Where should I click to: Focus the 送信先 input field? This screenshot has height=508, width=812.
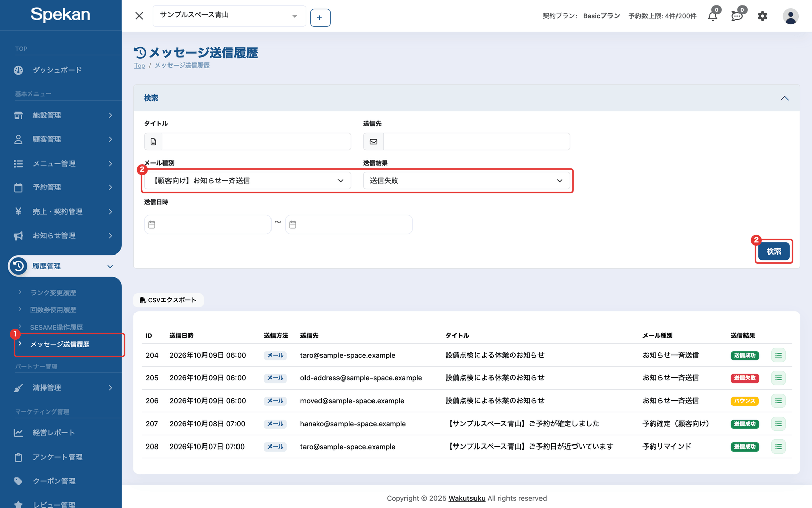(x=477, y=142)
